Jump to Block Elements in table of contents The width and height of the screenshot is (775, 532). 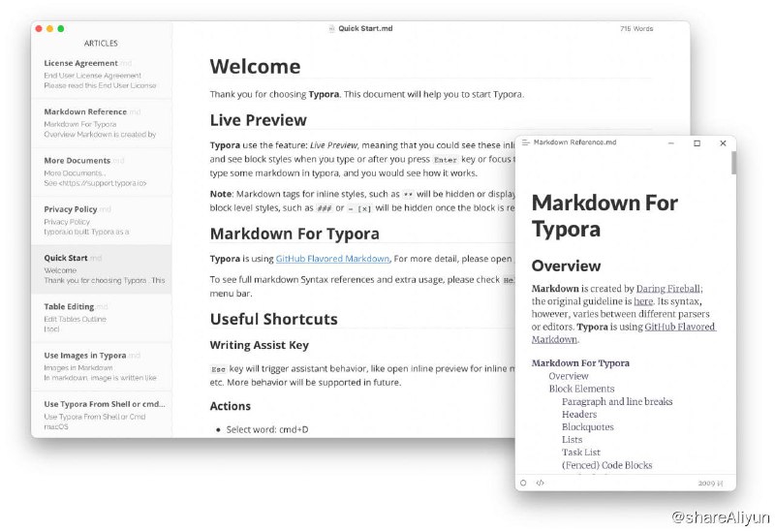point(581,389)
